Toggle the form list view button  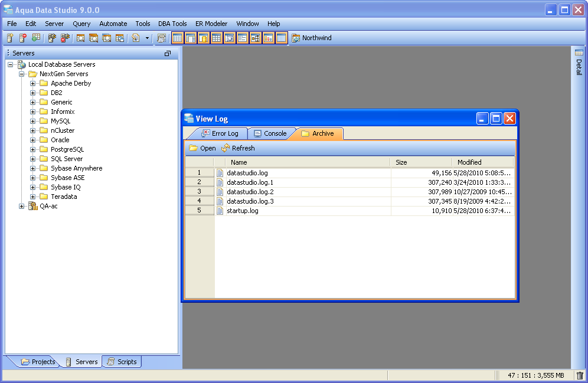(x=242, y=38)
